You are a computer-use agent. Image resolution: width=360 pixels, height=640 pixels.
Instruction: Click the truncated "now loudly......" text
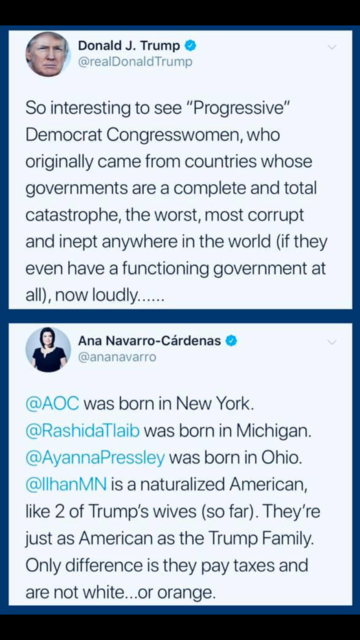[109, 296]
